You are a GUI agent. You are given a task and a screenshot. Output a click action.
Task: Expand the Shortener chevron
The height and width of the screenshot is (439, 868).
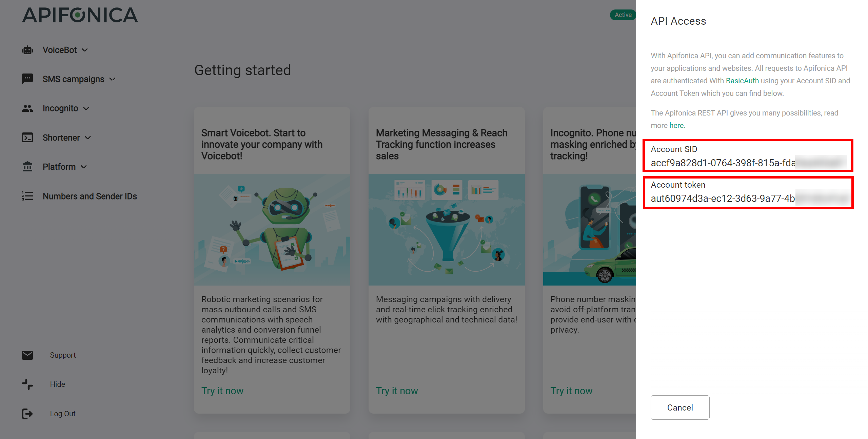tap(88, 138)
